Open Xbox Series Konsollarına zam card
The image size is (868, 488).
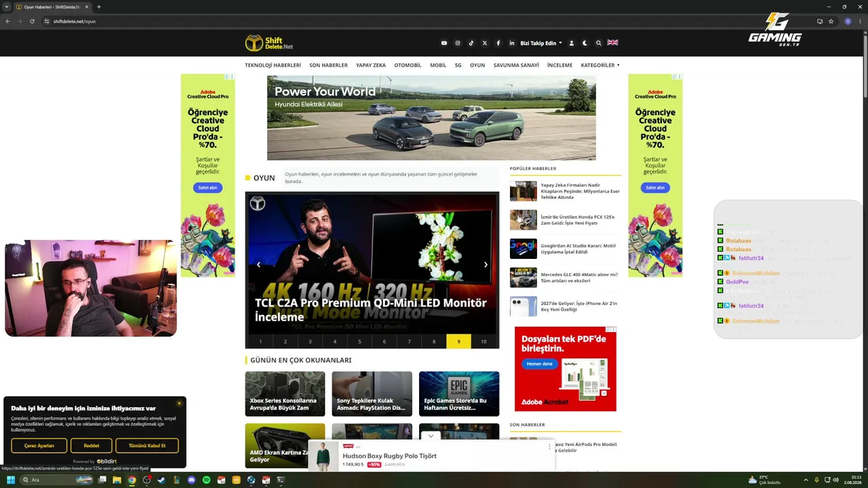click(x=285, y=394)
